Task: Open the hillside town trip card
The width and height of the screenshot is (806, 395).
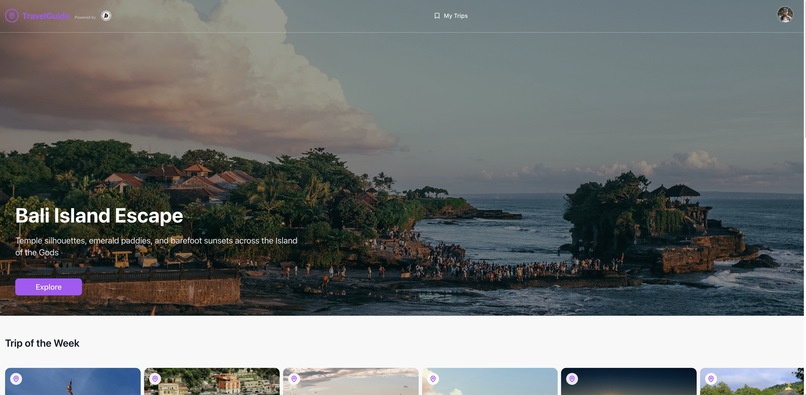Action: point(212,382)
